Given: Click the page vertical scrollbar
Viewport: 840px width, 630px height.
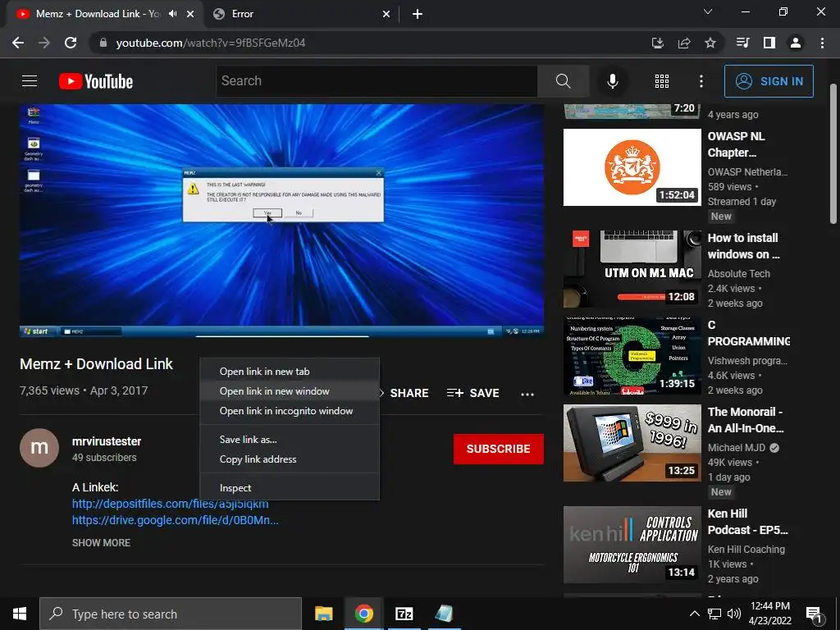Looking at the screenshot, I should pos(833,153).
